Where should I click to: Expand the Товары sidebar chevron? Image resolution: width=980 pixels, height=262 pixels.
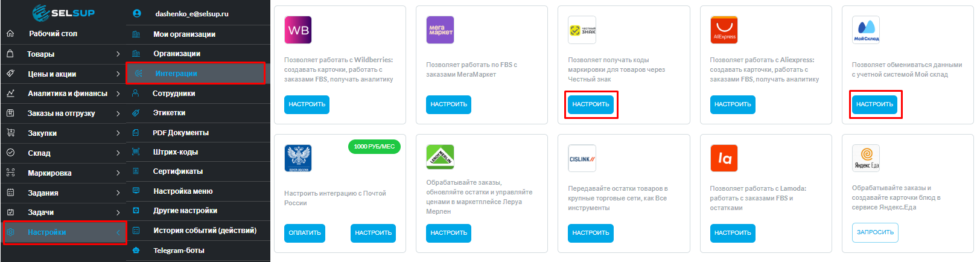[x=118, y=54]
